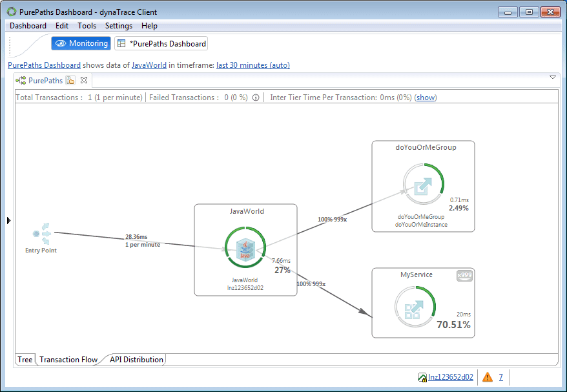The height and width of the screenshot is (392, 567).
Task: Click the Total Transactions summary text
Action: pos(79,98)
